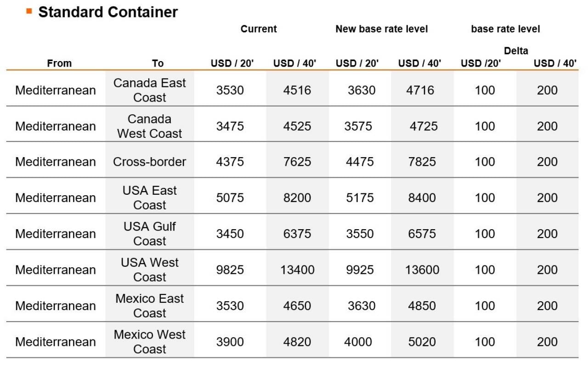Select the Standard Container heading

(108, 12)
